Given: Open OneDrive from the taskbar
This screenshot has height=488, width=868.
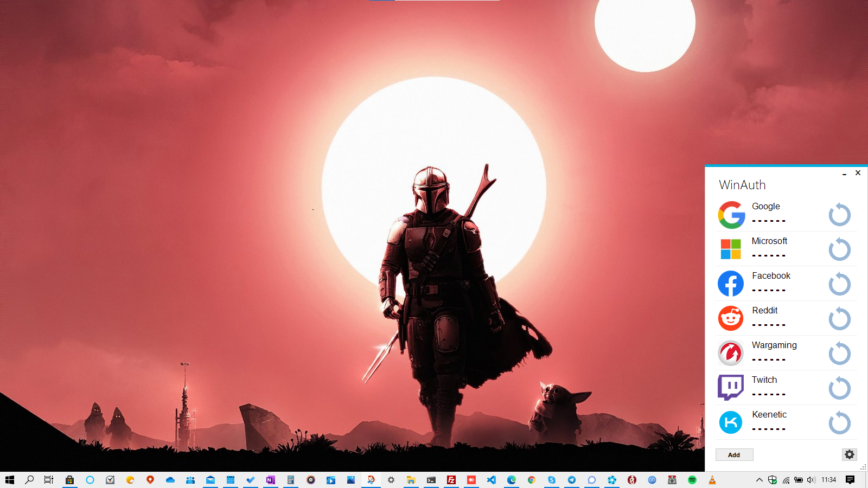Looking at the screenshot, I should coord(170,480).
